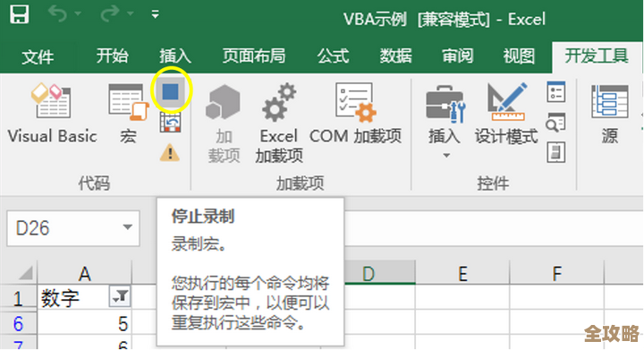The width and height of the screenshot is (644, 350).
Task: Click the blue 停止录制 stop recording button
Action: pos(170,91)
